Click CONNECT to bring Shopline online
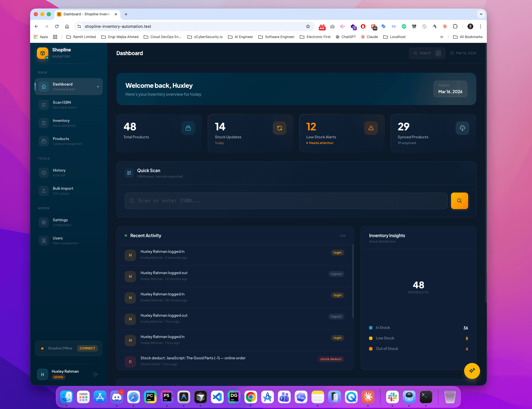 (x=87, y=348)
